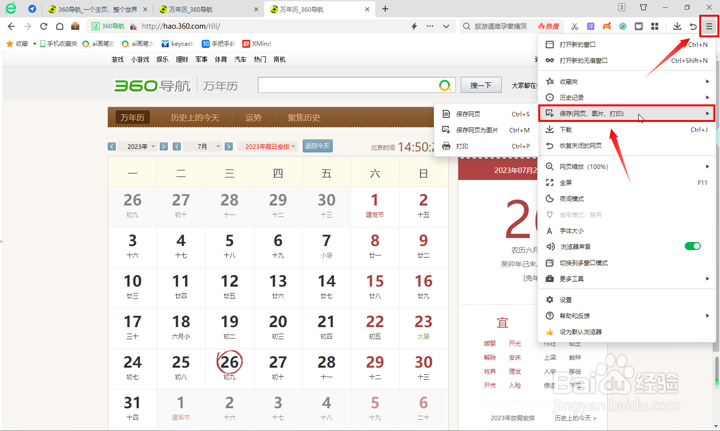Image resolution: width=720 pixels, height=431 pixels.
Task: Click the 搜一下 search button
Action: coord(481,85)
